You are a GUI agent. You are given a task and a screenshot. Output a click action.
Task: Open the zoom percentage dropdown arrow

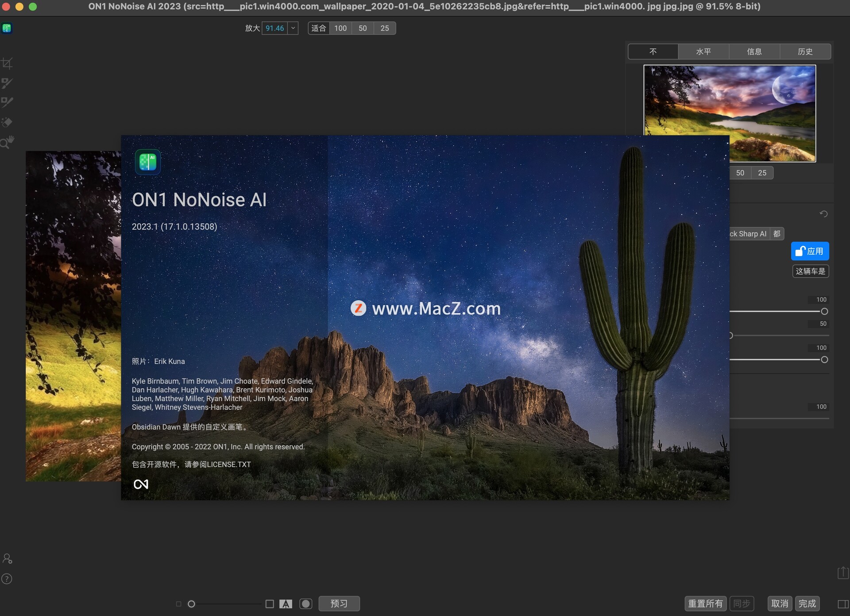point(293,28)
